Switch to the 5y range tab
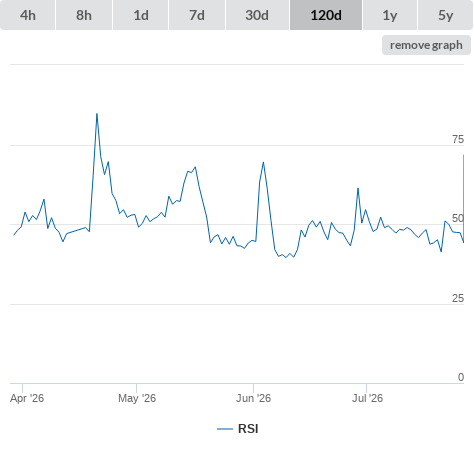The height and width of the screenshot is (455, 474). pos(445,15)
